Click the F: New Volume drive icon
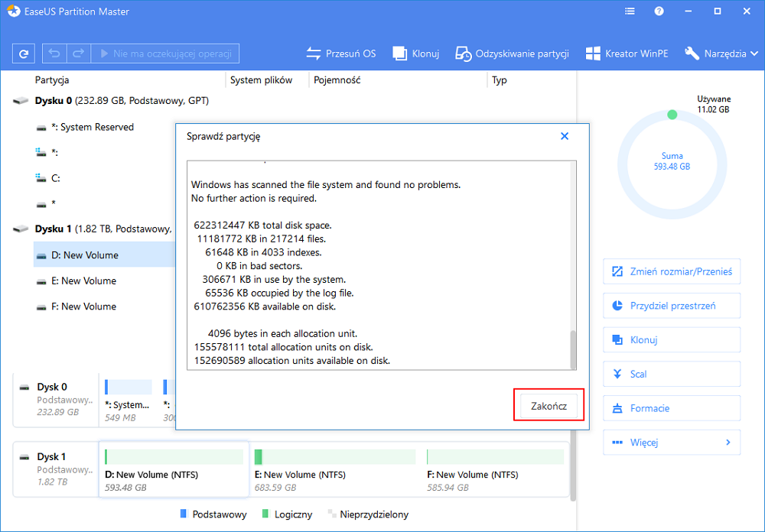This screenshot has width=765, height=532. [x=41, y=307]
